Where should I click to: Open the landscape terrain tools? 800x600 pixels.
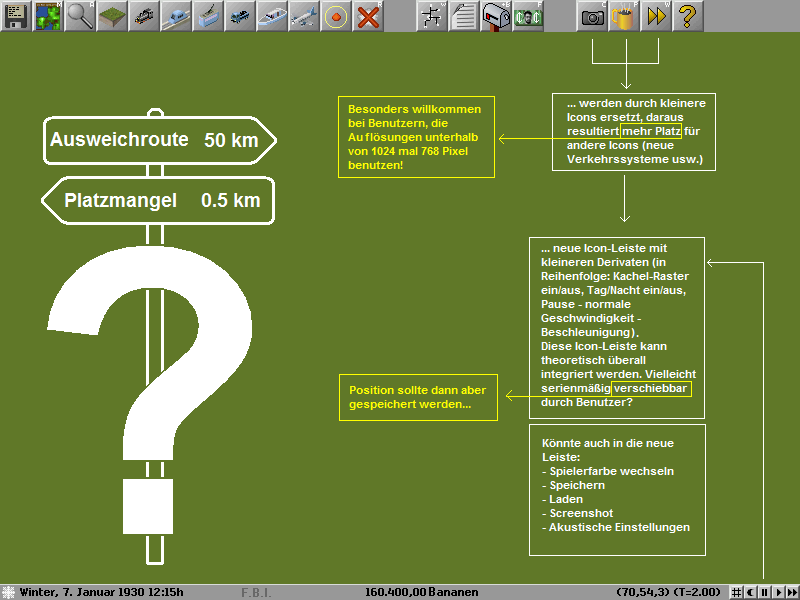[x=112, y=16]
